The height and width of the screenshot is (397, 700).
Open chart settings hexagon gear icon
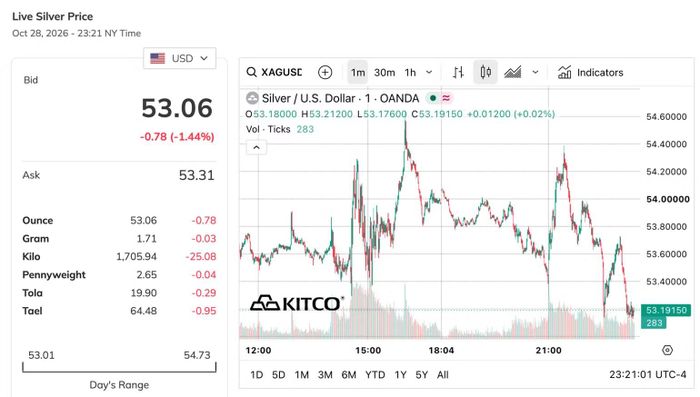coord(667,350)
